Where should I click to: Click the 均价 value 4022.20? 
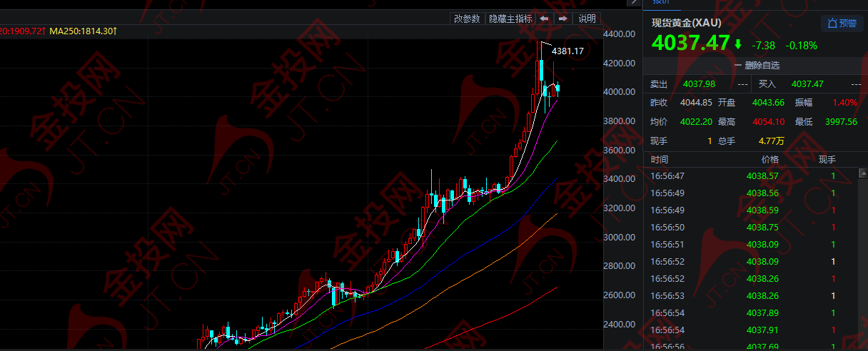[697, 122]
